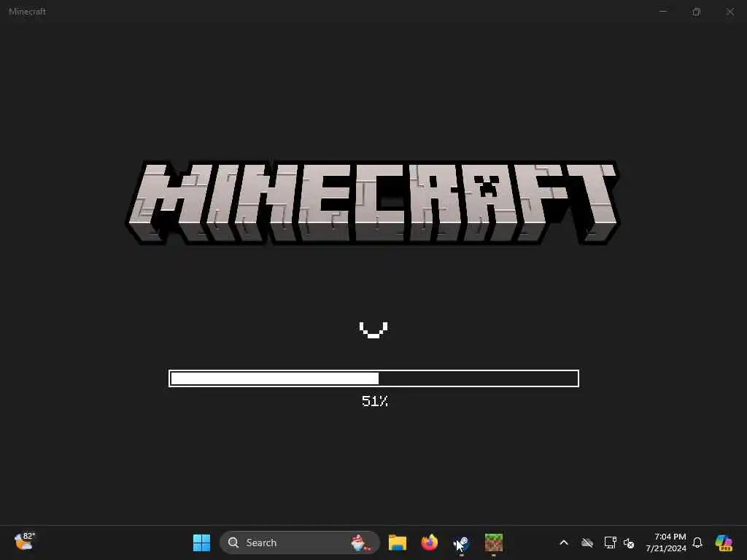This screenshot has width=747, height=560.
Task: Open File Explorer from the taskbar
Action: 397,542
